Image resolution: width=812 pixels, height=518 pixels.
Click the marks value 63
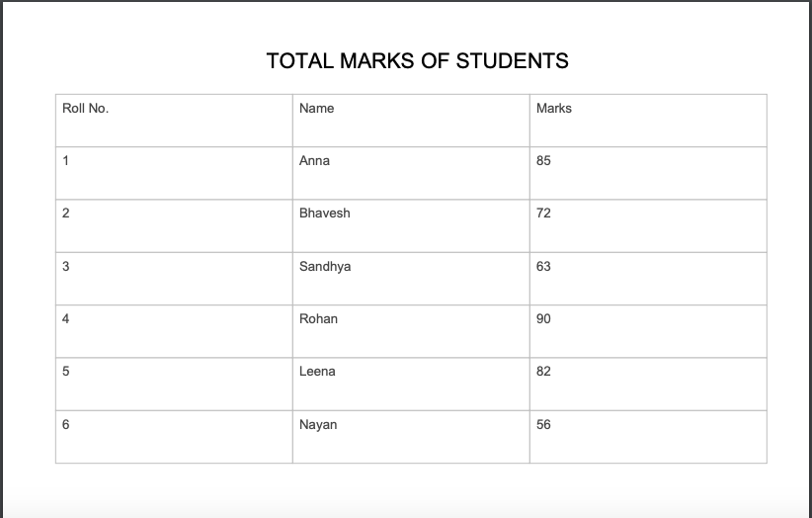[x=543, y=266]
